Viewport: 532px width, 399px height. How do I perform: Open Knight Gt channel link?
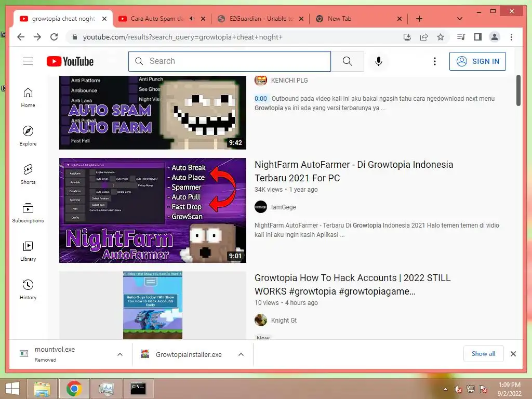coord(284,320)
